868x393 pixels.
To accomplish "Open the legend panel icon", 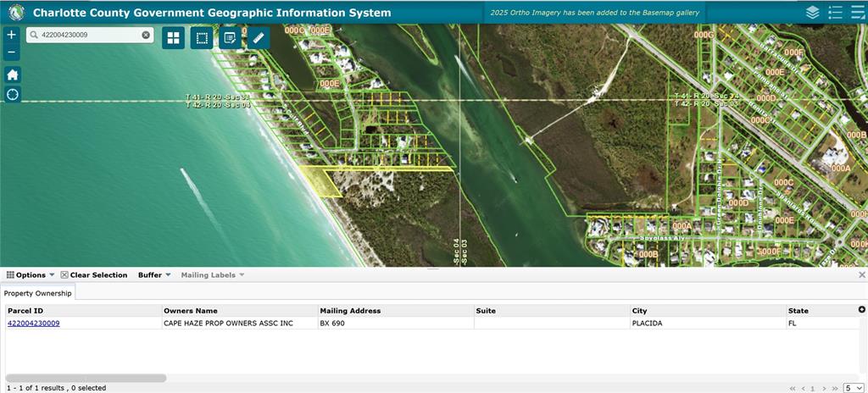I will pyautogui.click(x=835, y=13).
